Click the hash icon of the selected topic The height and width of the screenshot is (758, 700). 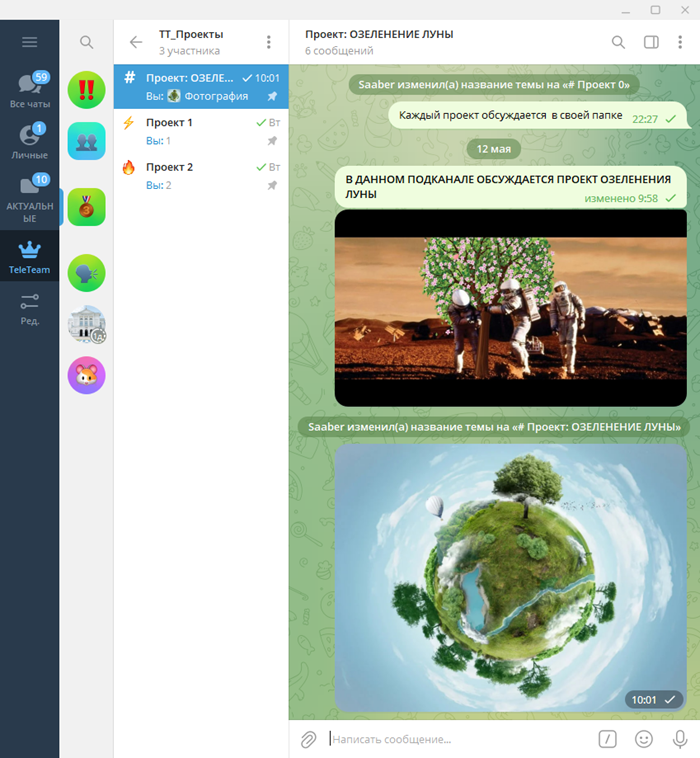(x=130, y=77)
